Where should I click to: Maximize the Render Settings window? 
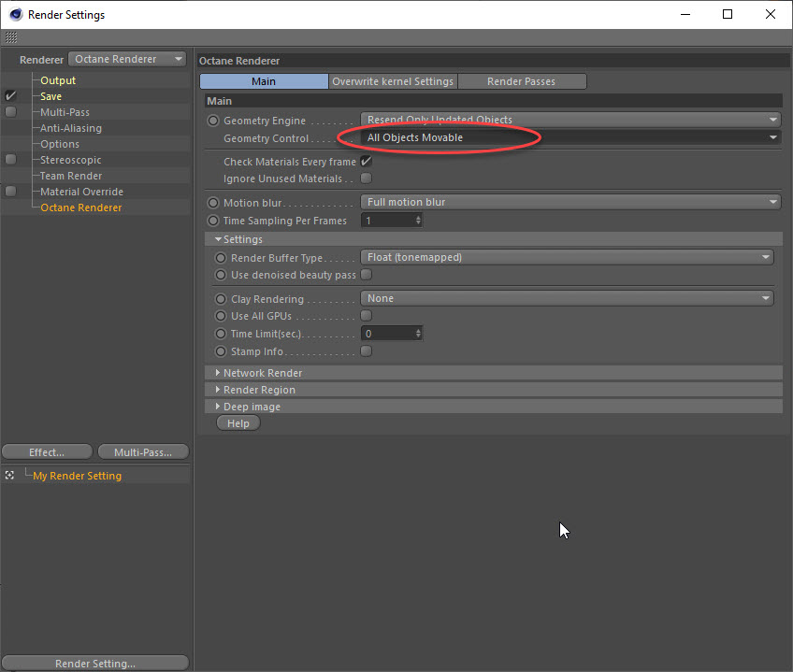728,14
